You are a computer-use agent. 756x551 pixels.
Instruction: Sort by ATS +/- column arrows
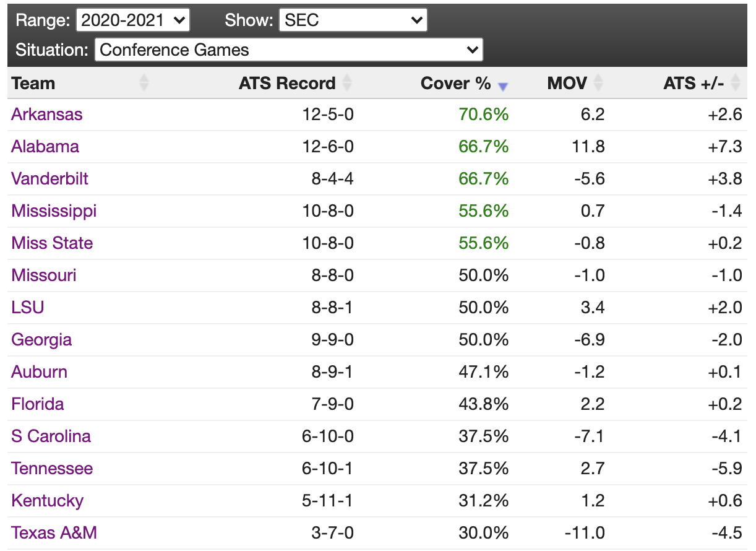736,82
